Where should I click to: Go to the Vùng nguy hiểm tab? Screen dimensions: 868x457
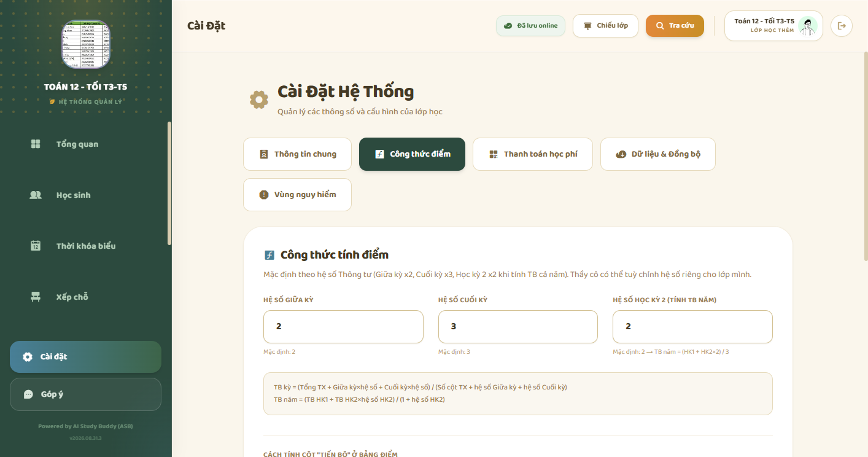(x=298, y=195)
